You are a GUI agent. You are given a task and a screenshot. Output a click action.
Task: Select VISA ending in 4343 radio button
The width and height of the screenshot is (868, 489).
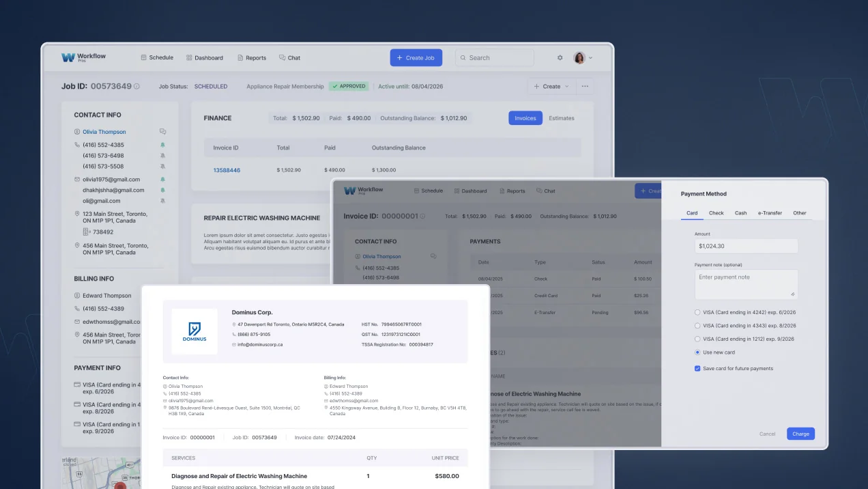point(697,326)
